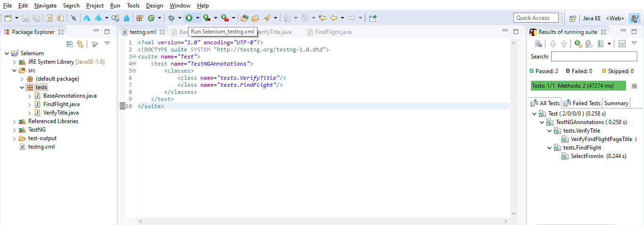The width and height of the screenshot is (644, 225).
Task: Open the File menu
Action: [8, 6]
